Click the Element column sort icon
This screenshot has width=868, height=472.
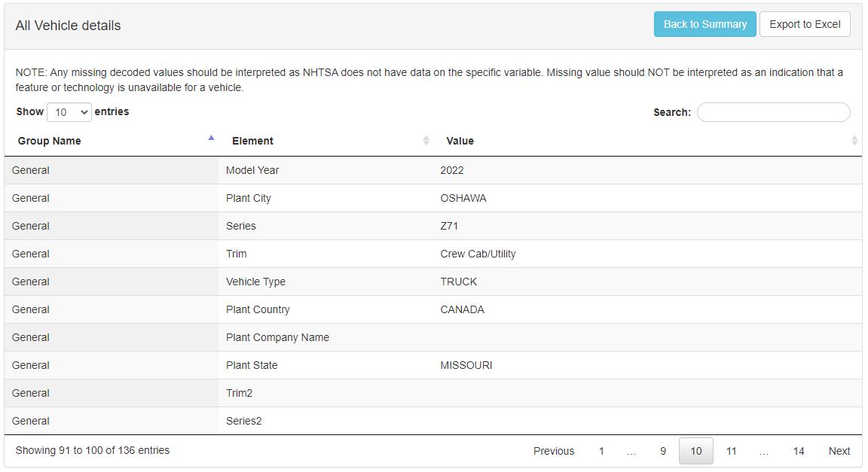[x=426, y=141]
